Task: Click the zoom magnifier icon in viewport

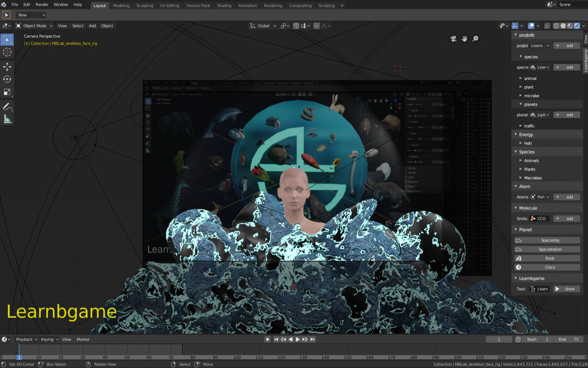Action: pos(475,39)
